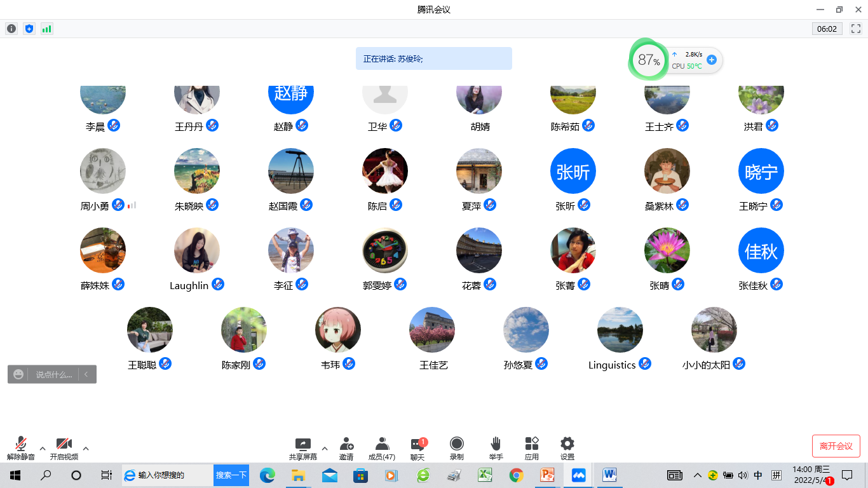Open the 成员(47) members list
This screenshot has height=488, width=868.
point(382,444)
